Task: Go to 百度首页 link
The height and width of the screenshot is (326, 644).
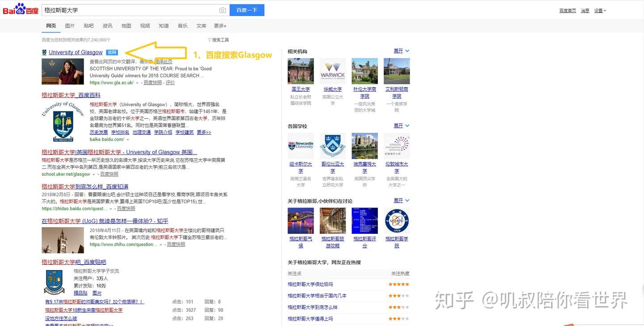Action: [x=568, y=11]
